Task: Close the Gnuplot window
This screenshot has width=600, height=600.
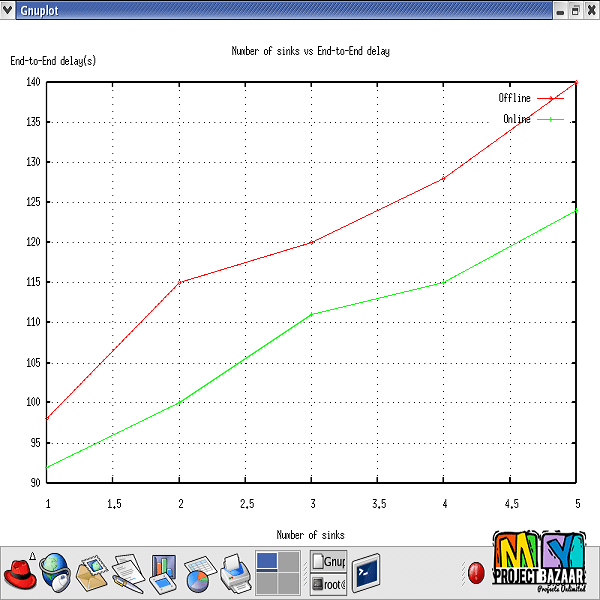Action: [589, 10]
